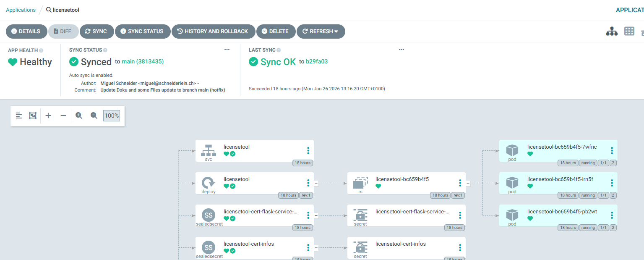This screenshot has width=644, height=260.
Task: Open the menu for pod licensetool-bc659b4f5-7wfnc
Action: click(612, 151)
